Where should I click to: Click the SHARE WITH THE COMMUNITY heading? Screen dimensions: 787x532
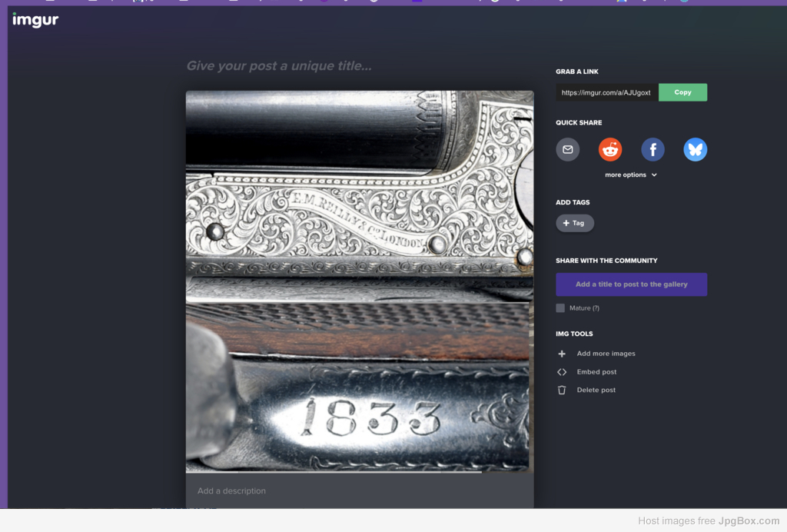coord(606,261)
